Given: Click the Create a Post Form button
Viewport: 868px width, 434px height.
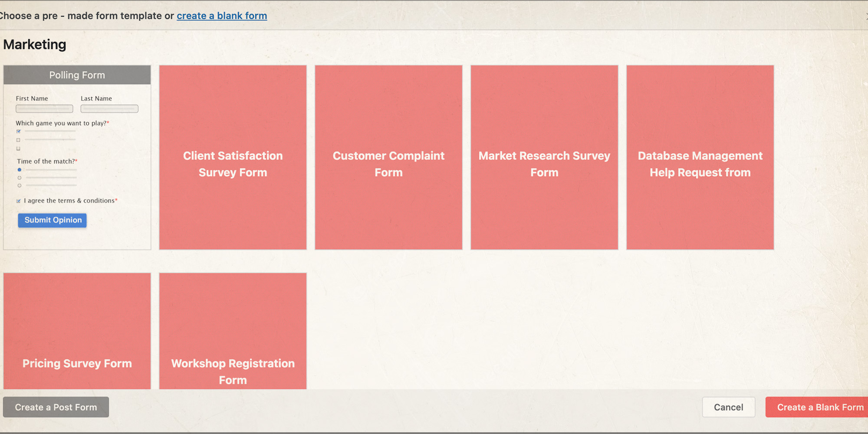Looking at the screenshot, I should [x=56, y=407].
